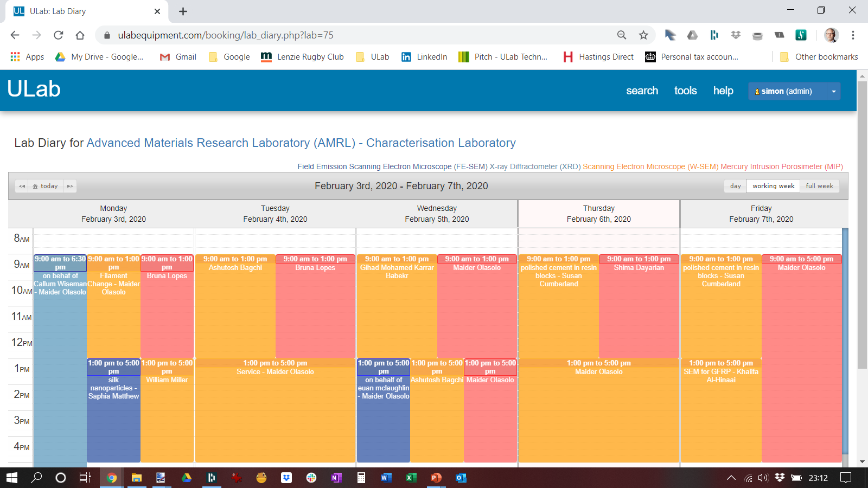Click the speaker icon in the system tray
Image resolution: width=868 pixels, height=488 pixels.
click(764, 478)
